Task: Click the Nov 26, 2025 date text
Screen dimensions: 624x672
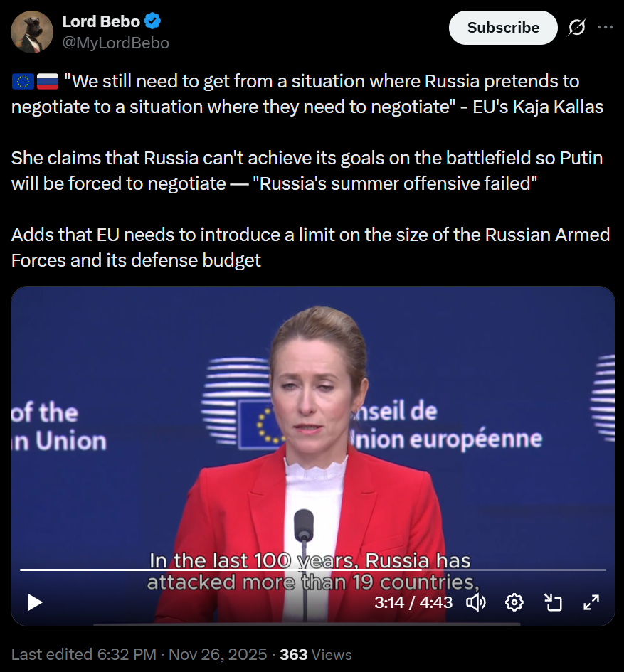Action: coord(218,654)
